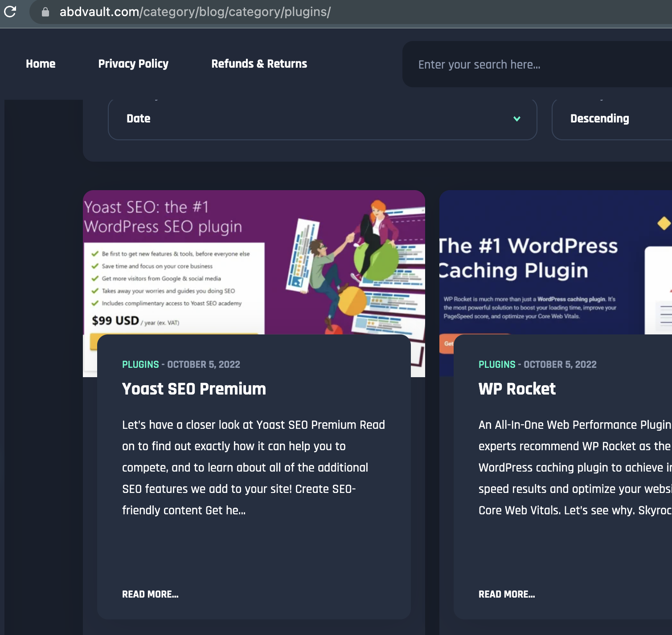
Task: Click the Date dropdown chevron arrow
Action: pos(517,119)
